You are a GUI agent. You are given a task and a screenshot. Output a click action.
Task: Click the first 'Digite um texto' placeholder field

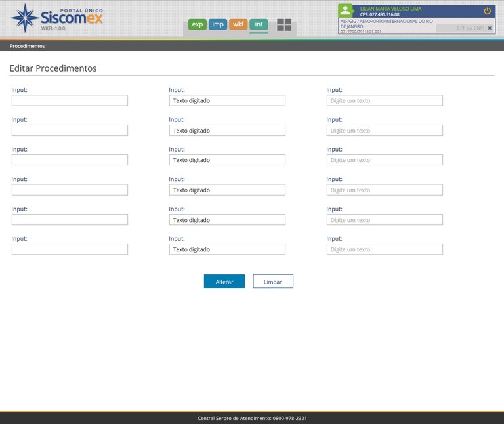click(385, 100)
